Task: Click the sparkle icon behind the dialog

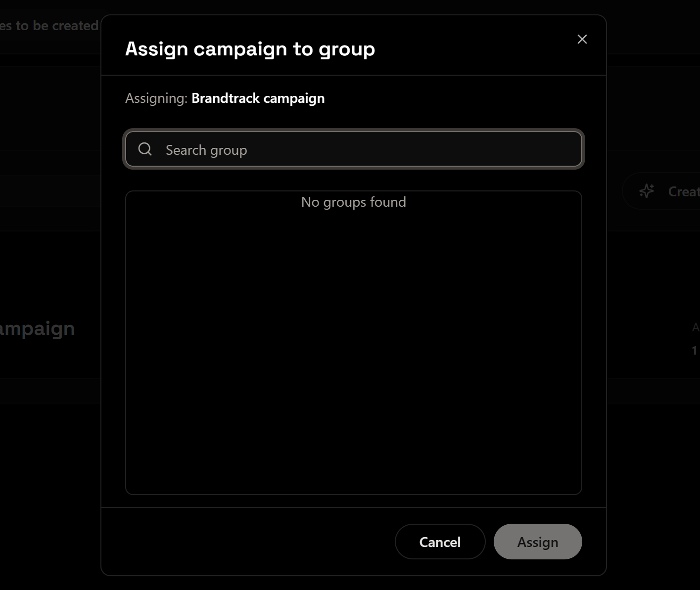Action: pyautogui.click(x=647, y=191)
